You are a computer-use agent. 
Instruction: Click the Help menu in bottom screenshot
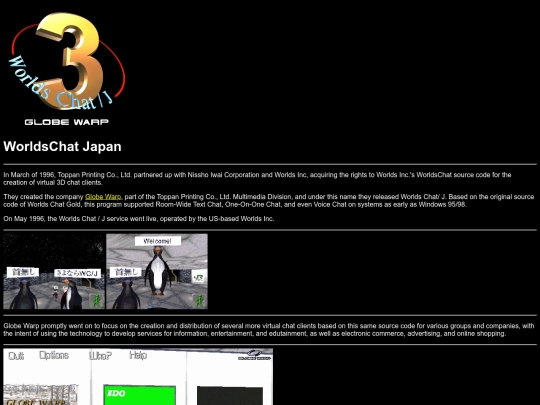coord(138,355)
